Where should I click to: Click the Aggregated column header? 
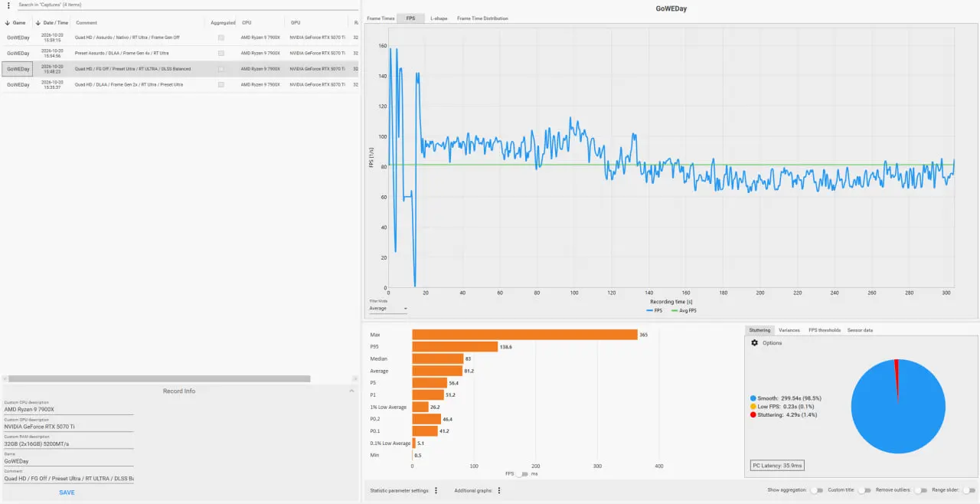[223, 23]
